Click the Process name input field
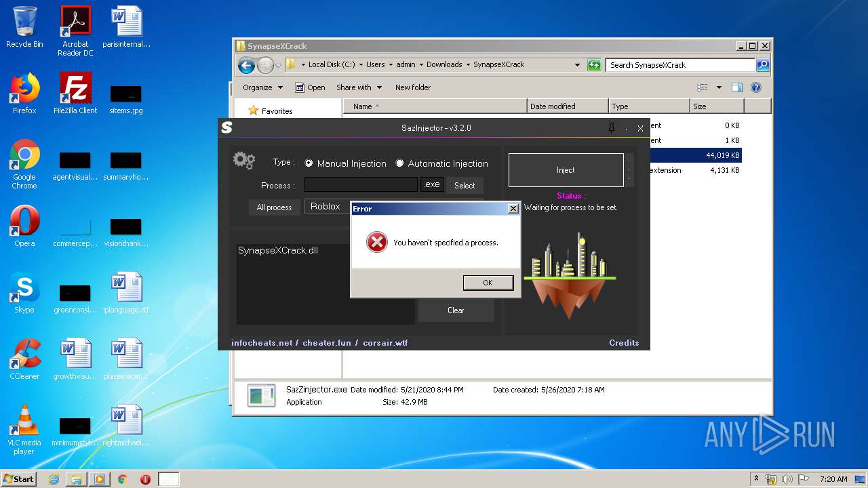The height and width of the screenshot is (488, 868). (x=361, y=185)
